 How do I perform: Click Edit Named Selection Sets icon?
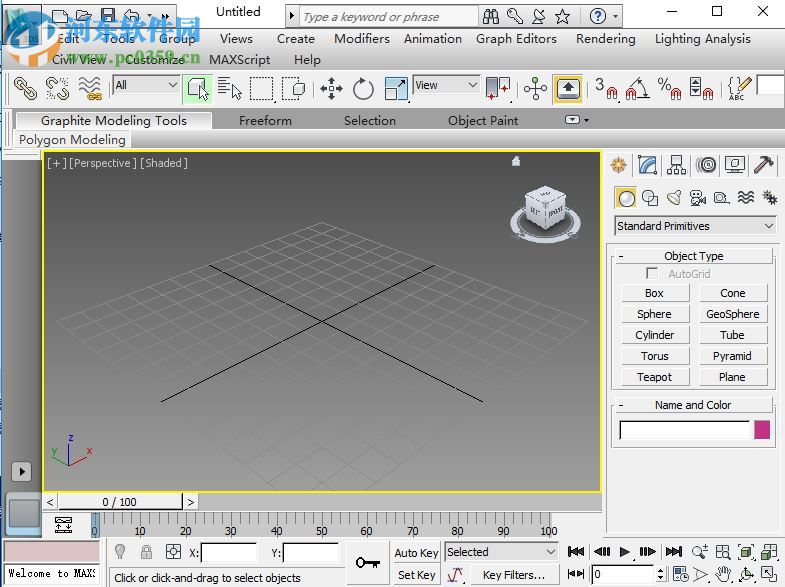[x=739, y=89]
